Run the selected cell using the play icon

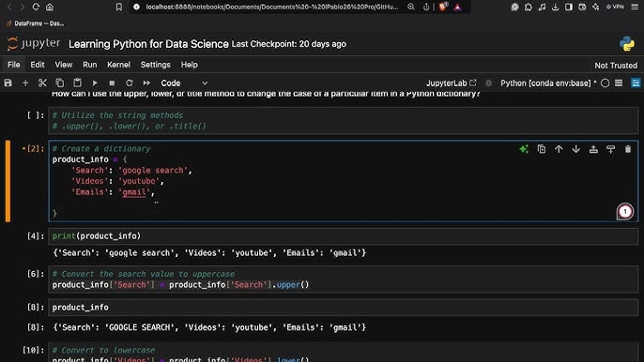click(x=95, y=83)
